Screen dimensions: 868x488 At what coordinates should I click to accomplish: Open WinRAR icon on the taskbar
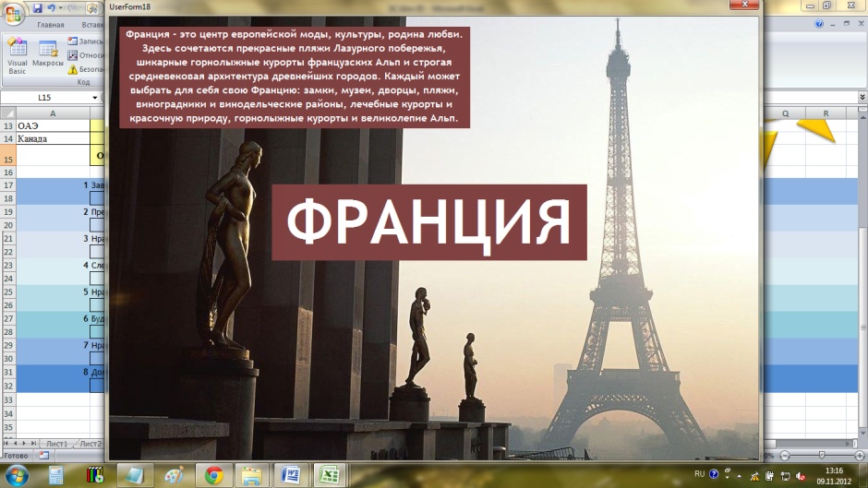(95, 475)
